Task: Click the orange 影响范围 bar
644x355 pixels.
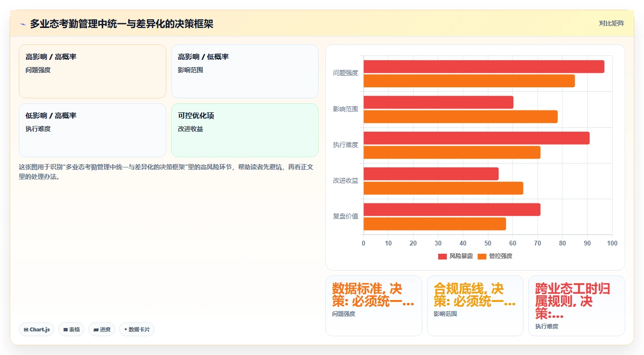Action: click(x=460, y=117)
